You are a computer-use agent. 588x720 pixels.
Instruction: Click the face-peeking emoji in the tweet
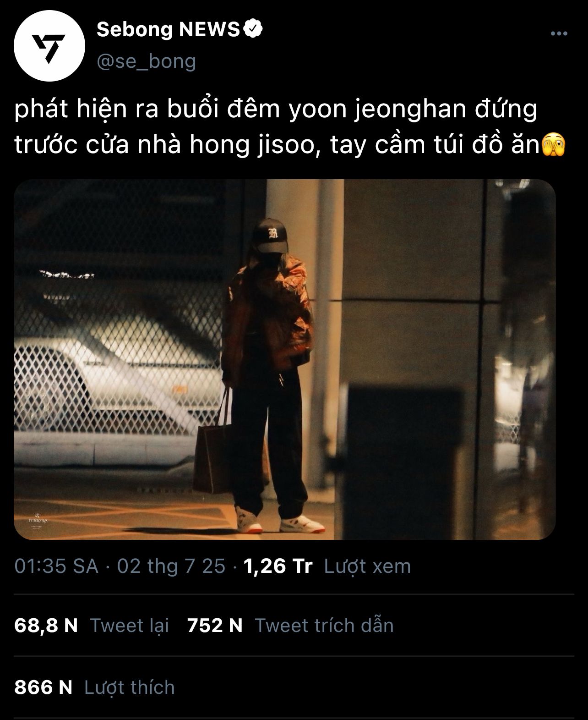[554, 145]
